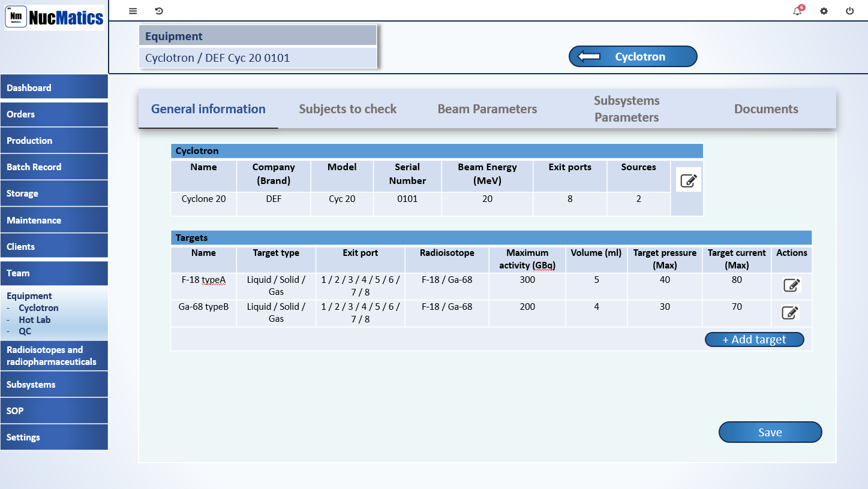Open the settings gear icon
Viewport: 868px width, 489px height.
point(824,11)
